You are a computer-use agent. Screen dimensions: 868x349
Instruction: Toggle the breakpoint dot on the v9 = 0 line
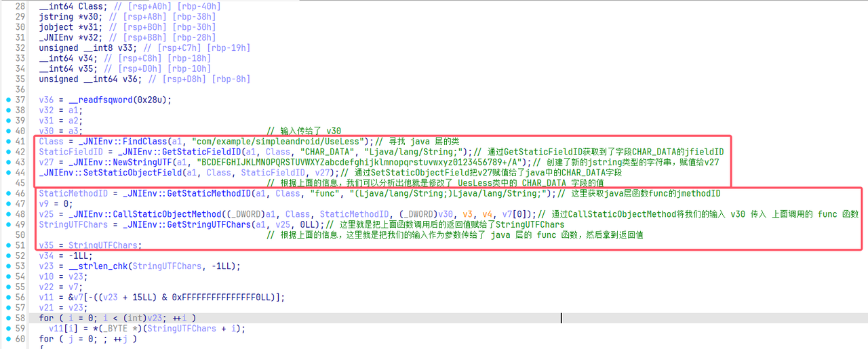7,204
